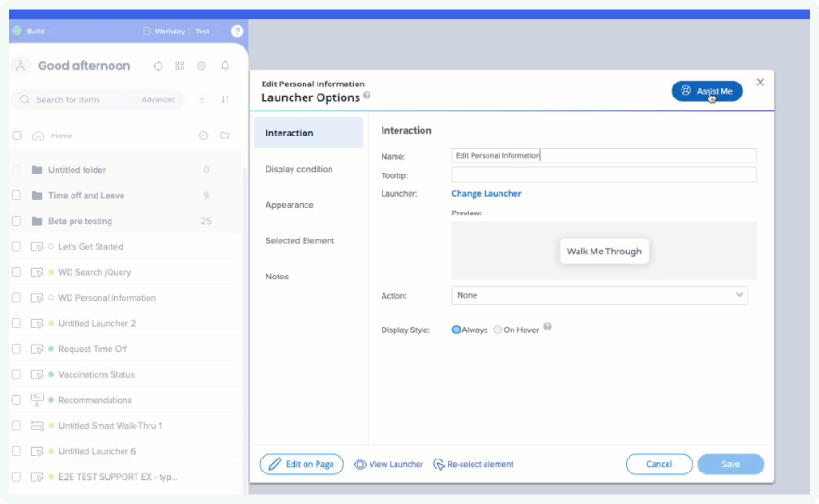Click the crosshair capture icon near greeting
Image resolution: width=819 pixels, height=504 pixels.
pos(158,66)
